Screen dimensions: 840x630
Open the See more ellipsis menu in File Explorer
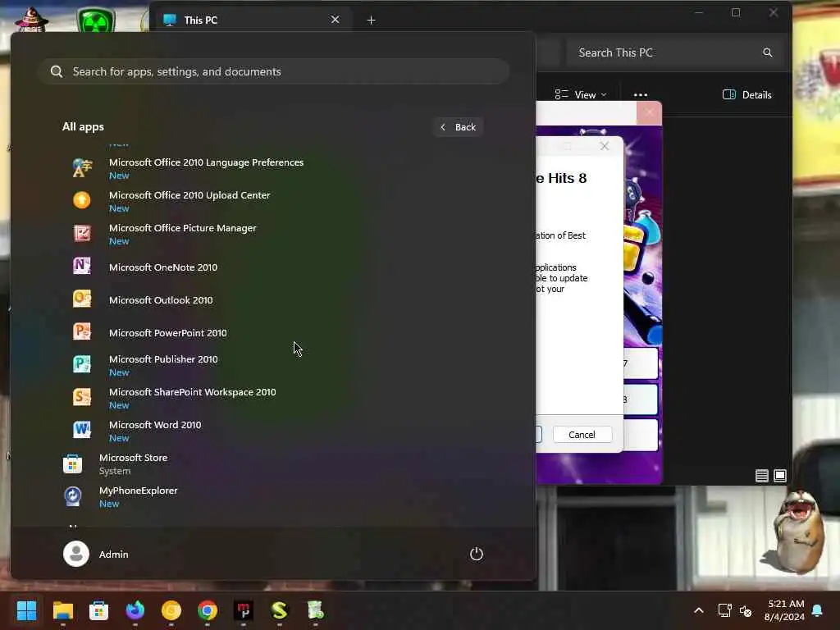(641, 95)
